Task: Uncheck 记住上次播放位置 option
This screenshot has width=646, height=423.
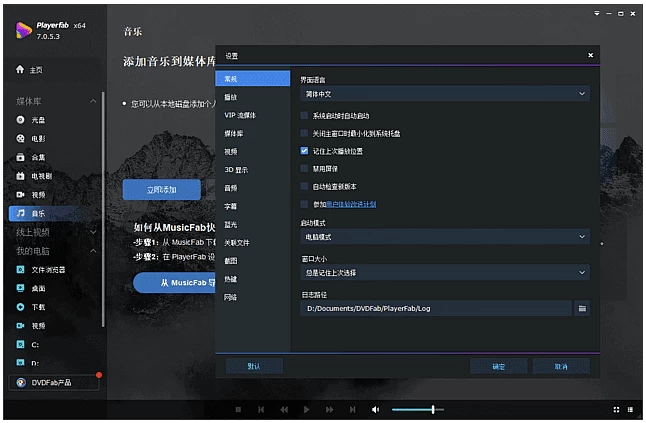Action: 305,151
